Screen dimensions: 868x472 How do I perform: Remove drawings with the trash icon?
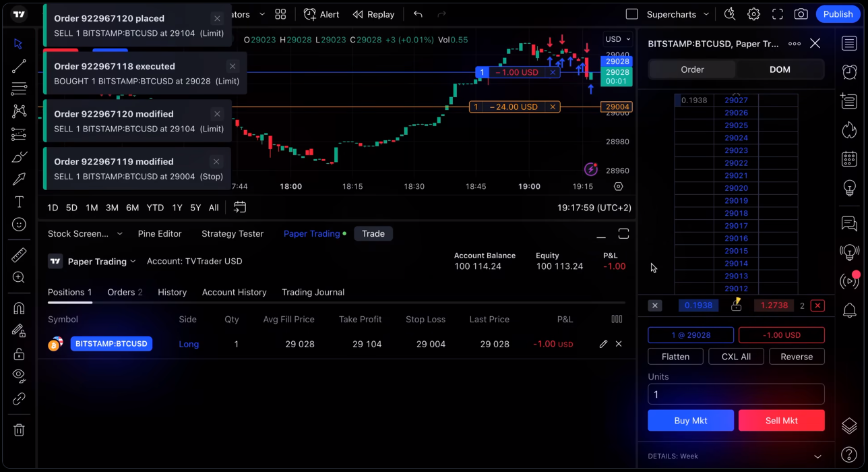click(x=19, y=430)
